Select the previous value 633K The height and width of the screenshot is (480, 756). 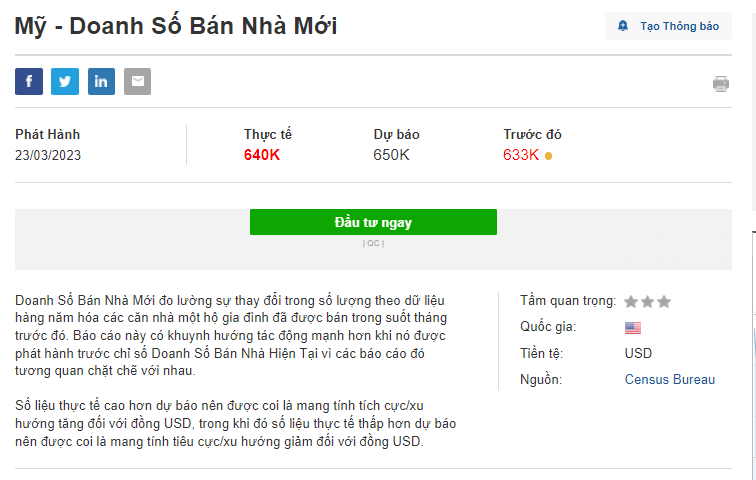coord(521,155)
